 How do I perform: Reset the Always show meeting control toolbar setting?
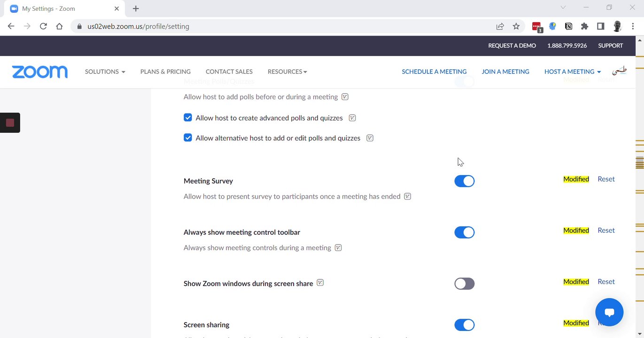pyautogui.click(x=606, y=230)
